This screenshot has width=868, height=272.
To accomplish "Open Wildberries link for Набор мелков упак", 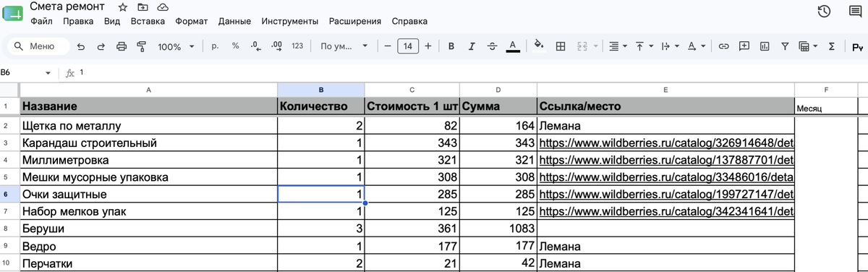I will 666,212.
